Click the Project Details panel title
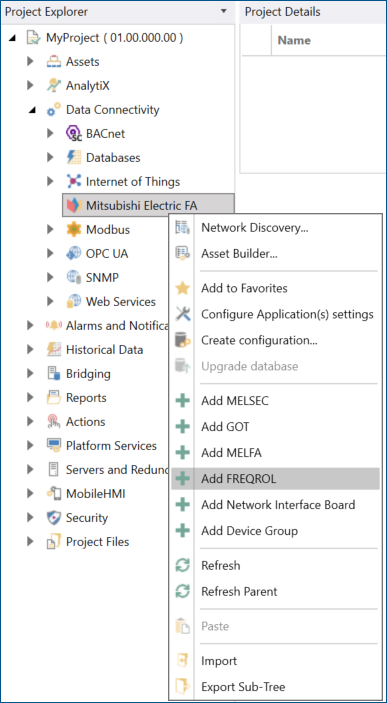The height and width of the screenshot is (703, 387). click(x=283, y=12)
